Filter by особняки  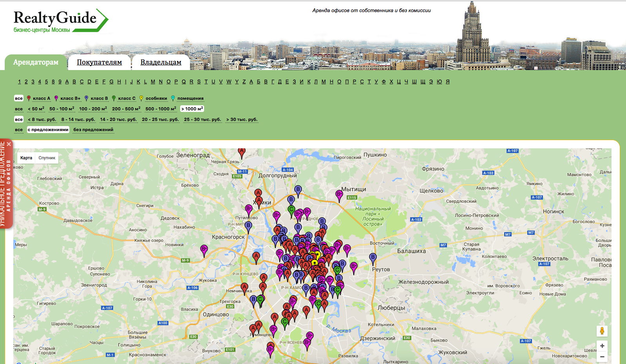point(156,99)
